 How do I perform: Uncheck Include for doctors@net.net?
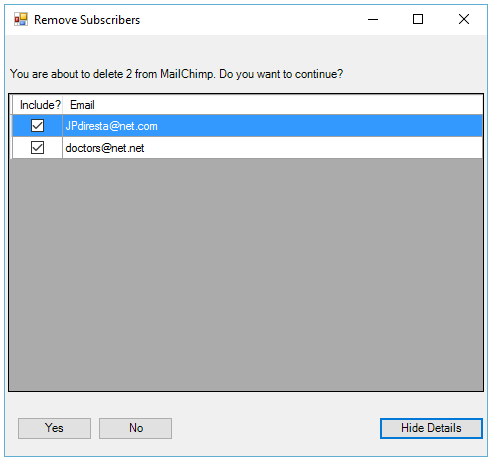[x=37, y=148]
